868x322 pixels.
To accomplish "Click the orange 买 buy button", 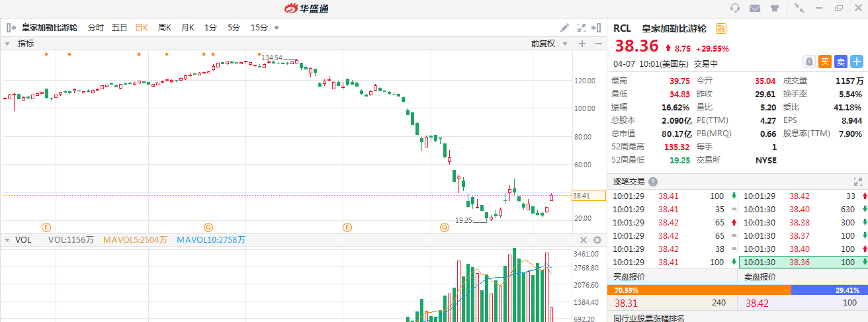I will [x=825, y=61].
